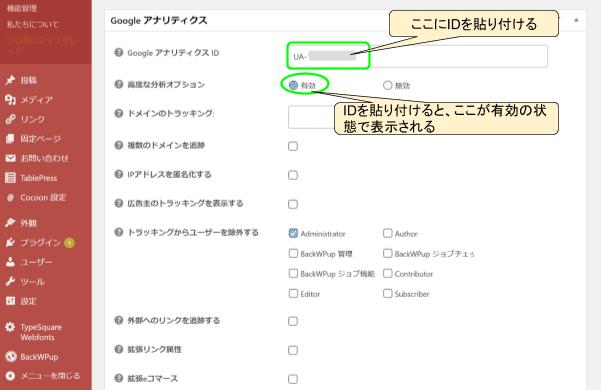Screen dimensions: 601x390
Task: Click the plug icon beside プラグイン
Action: click(x=10, y=243)
